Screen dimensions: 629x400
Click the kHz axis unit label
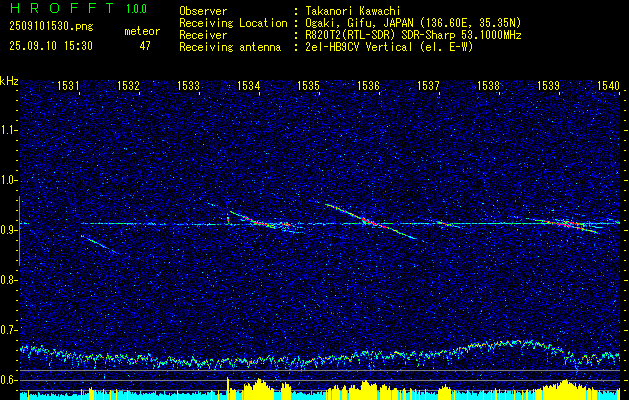(x=9, y=81)
